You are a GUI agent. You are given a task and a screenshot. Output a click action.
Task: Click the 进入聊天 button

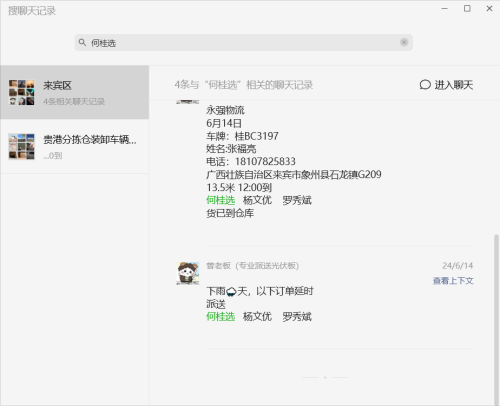point(446,85)
